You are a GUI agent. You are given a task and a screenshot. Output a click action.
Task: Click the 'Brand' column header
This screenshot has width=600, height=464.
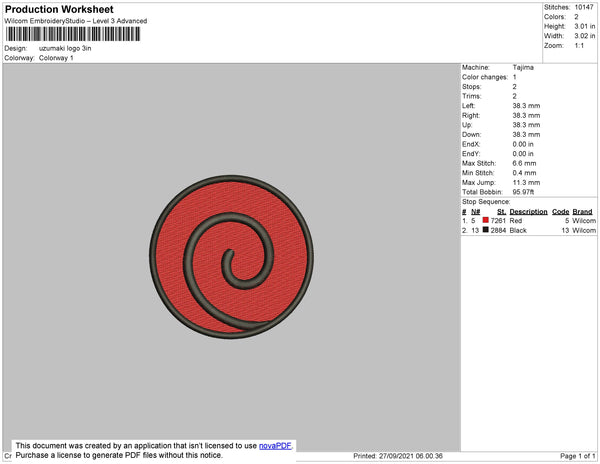pyautogui.click(x=582, y=212)
